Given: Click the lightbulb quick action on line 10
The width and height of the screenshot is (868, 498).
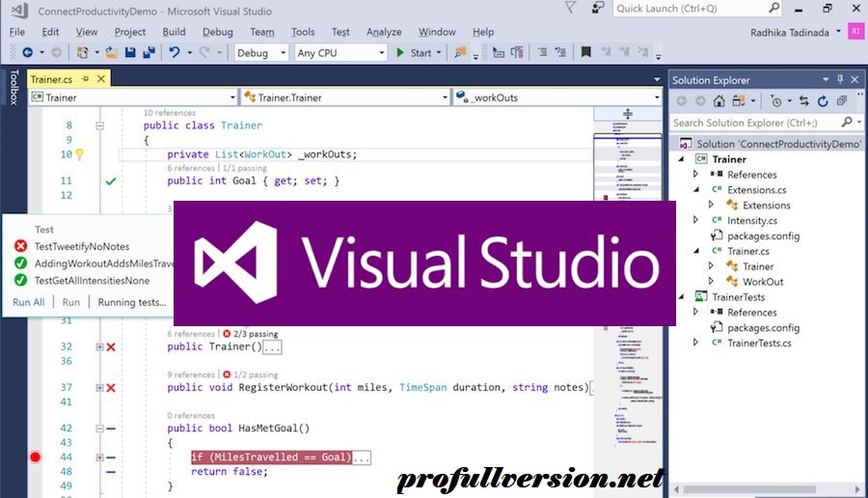Looking at the screenshot, I should (80, 154).
